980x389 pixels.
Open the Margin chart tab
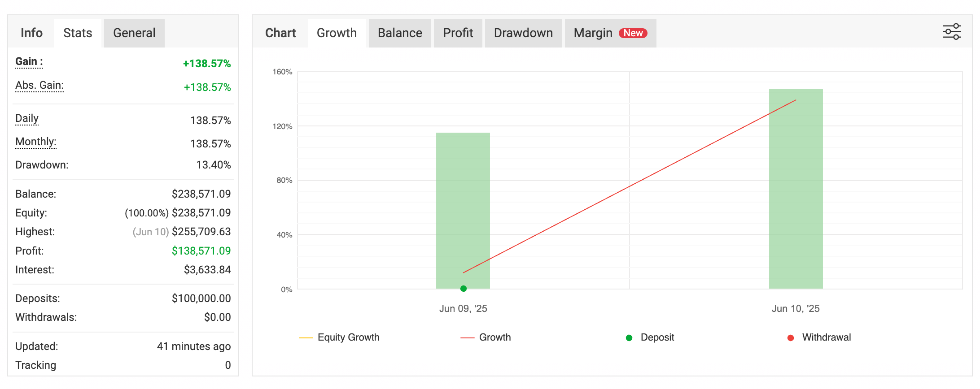593,33
